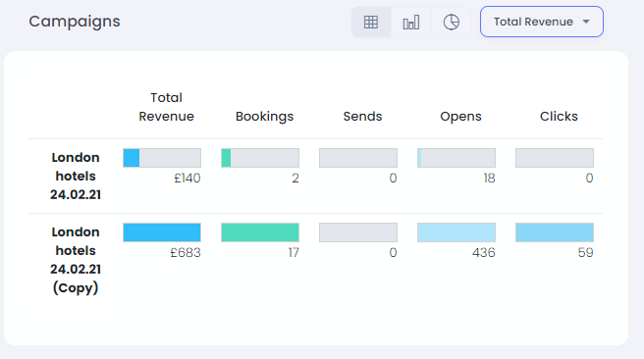Click the bookings bar showing 2
The height and width of the screenshot is (359, 644).
[x=260, y=158]
